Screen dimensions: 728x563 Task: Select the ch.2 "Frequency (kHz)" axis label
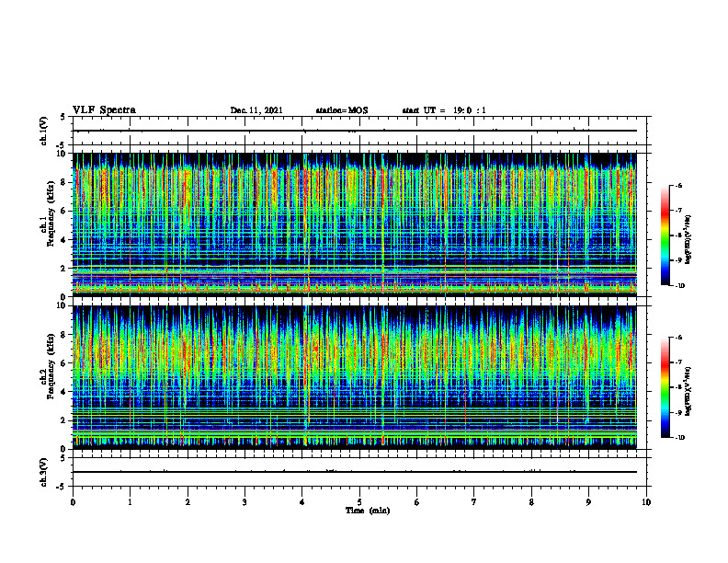pyautogui.click(x=51, y=366)
